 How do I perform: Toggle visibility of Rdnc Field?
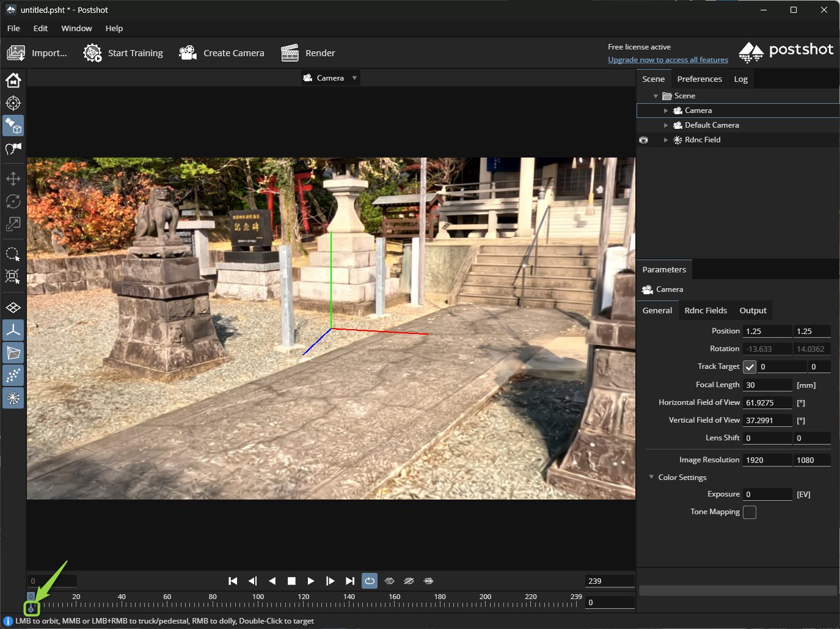643,140
